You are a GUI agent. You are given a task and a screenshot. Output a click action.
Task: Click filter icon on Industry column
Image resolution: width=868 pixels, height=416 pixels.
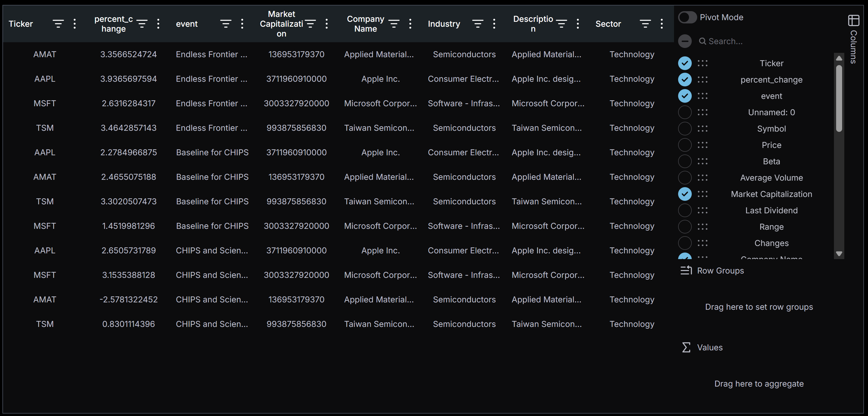[x=478, y=24]
